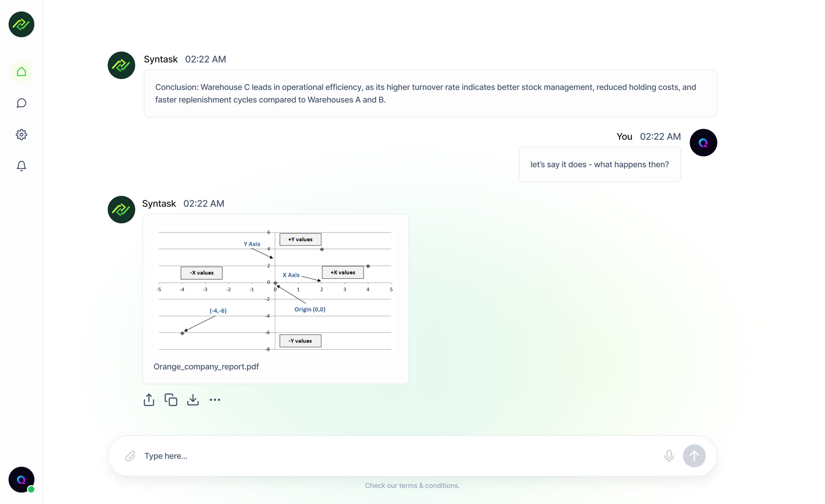Open the three-dots more options menu
Image resolution: width=825 pixels, height=504 pixels.
pos(215,400)
